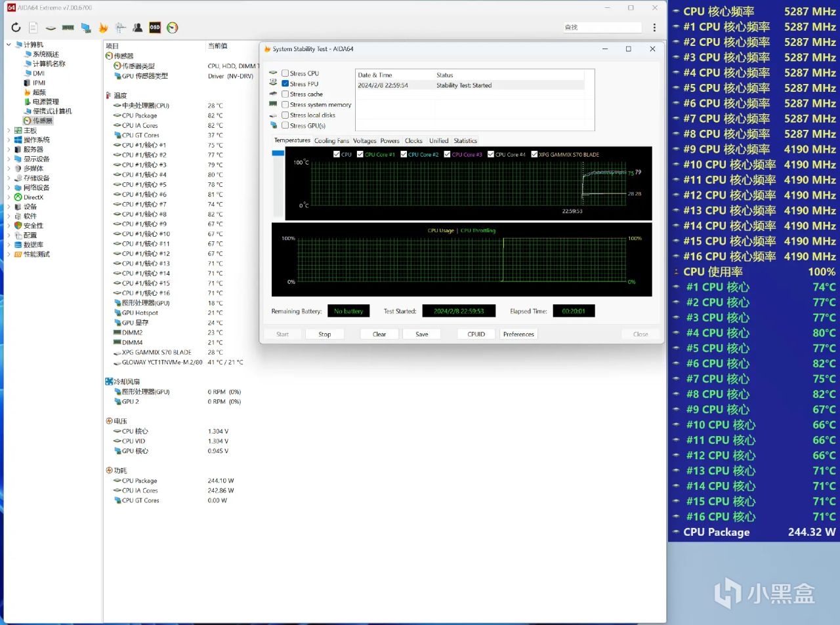Enable the Stress CPU checkbox
The height and width of the screenshot is (625, 840).
[285, 73]
